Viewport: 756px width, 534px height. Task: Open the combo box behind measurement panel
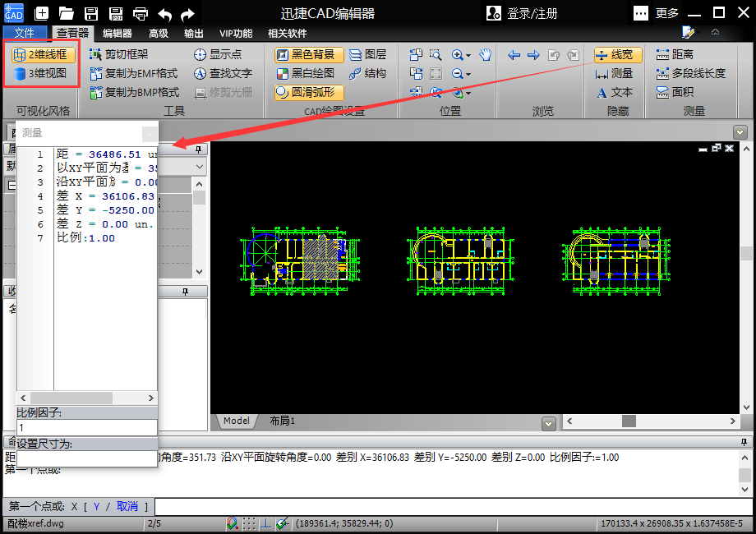point(200,166)
